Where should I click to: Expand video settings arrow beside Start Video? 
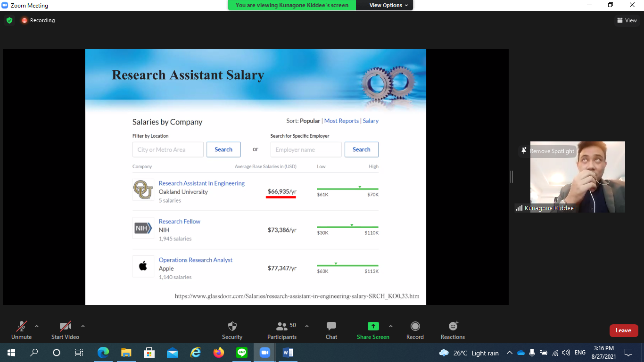tap(83, 326)
